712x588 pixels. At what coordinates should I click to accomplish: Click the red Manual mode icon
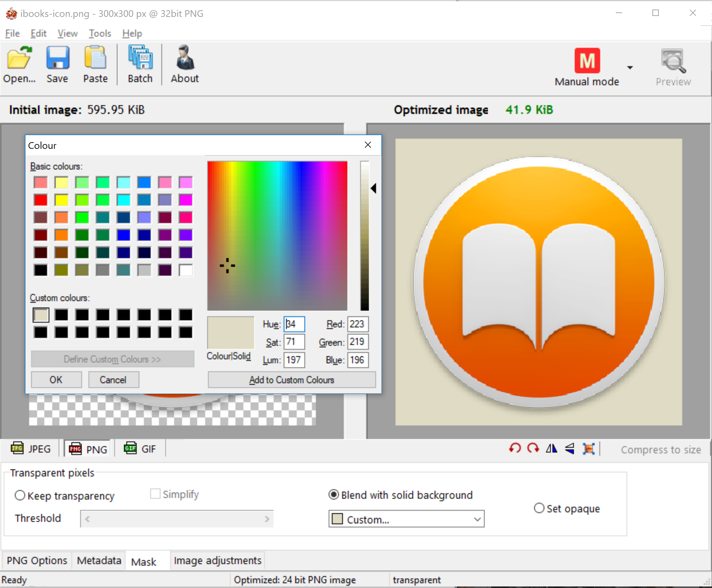587,61
